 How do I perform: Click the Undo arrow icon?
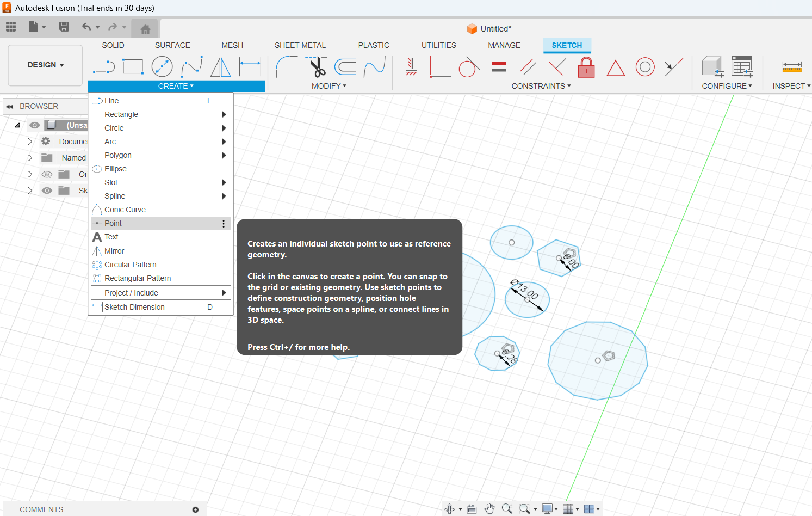tap(86, 27)
